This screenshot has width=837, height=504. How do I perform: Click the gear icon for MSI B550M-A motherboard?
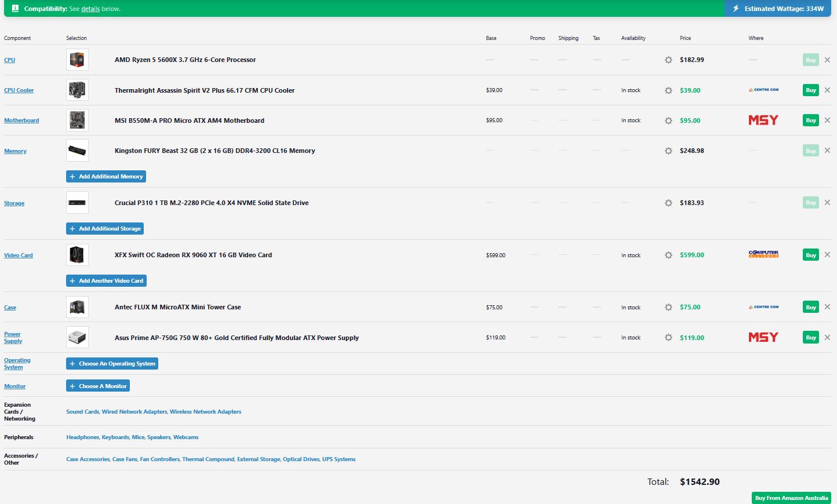(x=668, y=120)
